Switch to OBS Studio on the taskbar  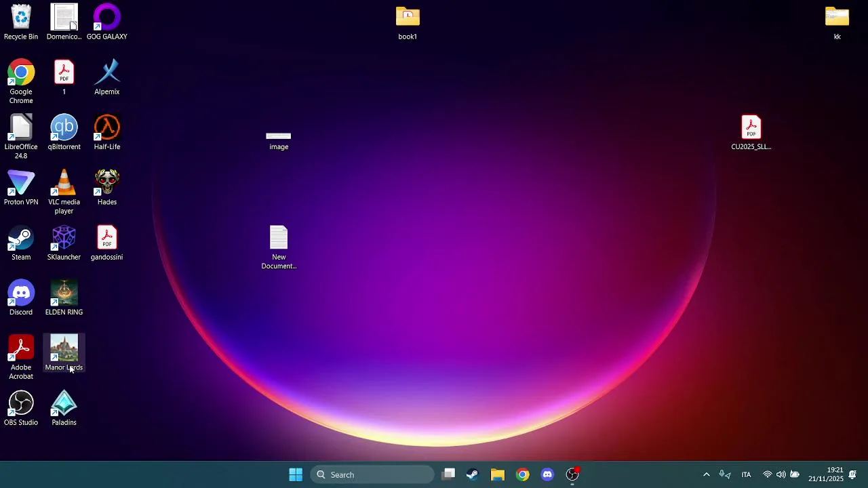pos(572,474)
